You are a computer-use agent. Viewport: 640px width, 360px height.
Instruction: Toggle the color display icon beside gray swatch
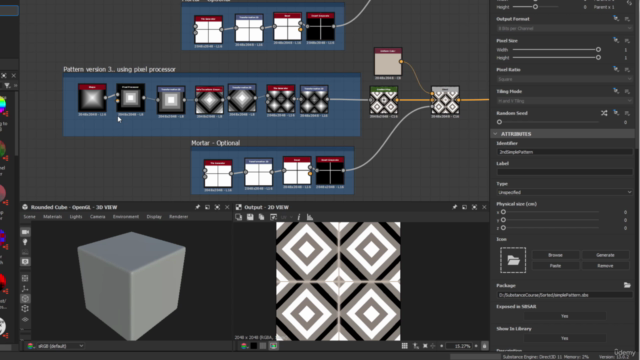coord(273,346)
